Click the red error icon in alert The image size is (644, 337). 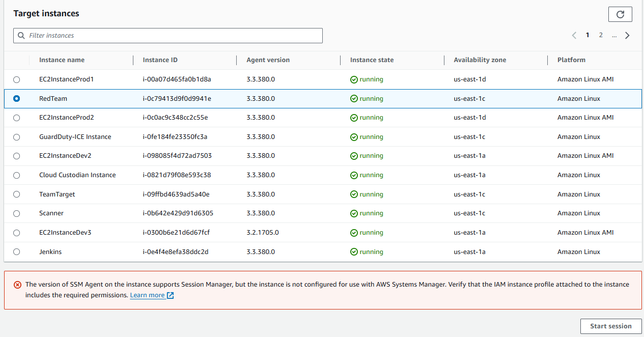(x=17, y=285)
